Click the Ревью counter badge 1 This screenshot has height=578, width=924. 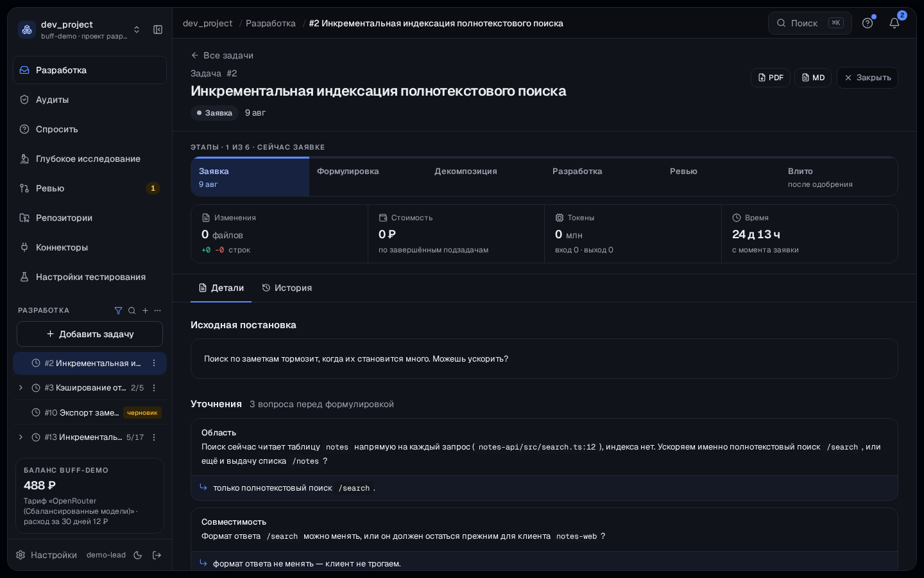(153, 188)
